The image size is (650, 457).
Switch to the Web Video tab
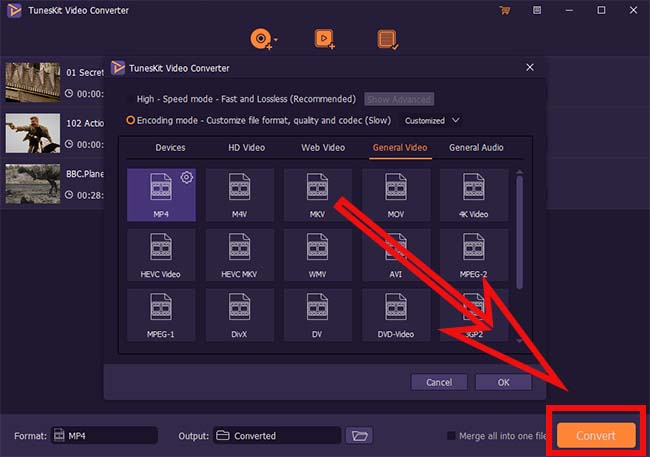[x=323, y=148]
